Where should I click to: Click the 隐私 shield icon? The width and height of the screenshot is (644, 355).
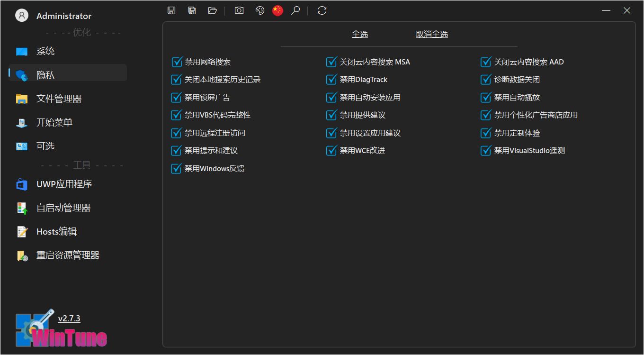click(x=22, y=75)
